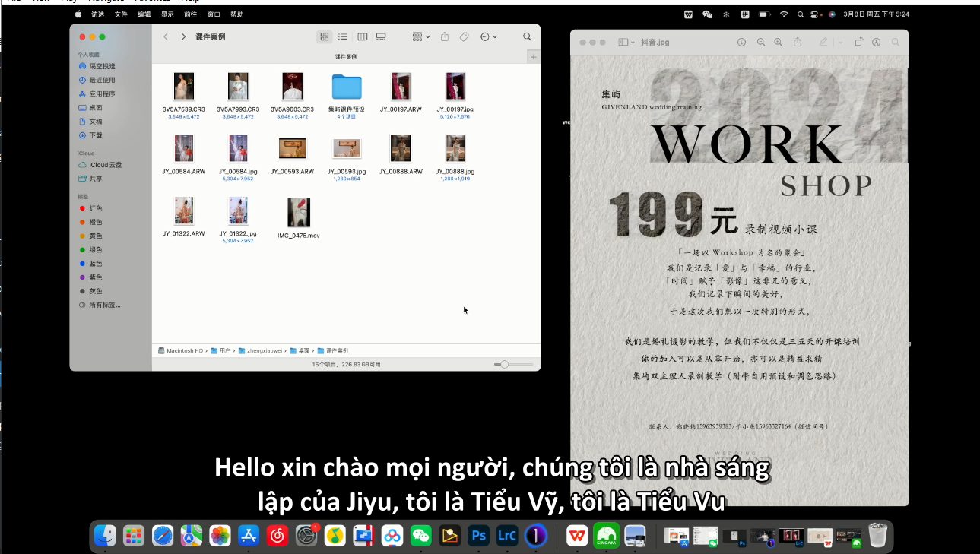Open Preview sidebar view dropdown
The height and width of the screenshot is (554, 980).
[x=626, y=43]
